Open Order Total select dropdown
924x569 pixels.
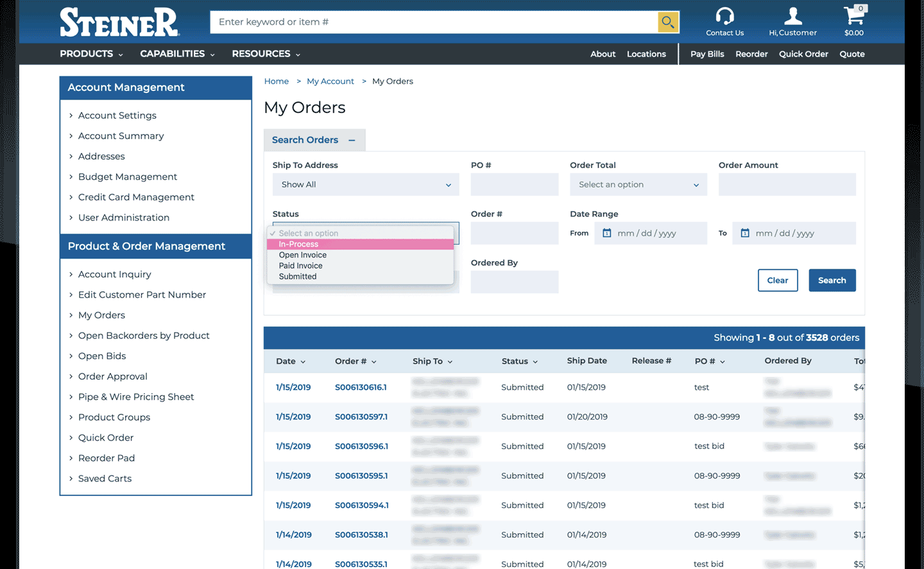pos(638,185)
